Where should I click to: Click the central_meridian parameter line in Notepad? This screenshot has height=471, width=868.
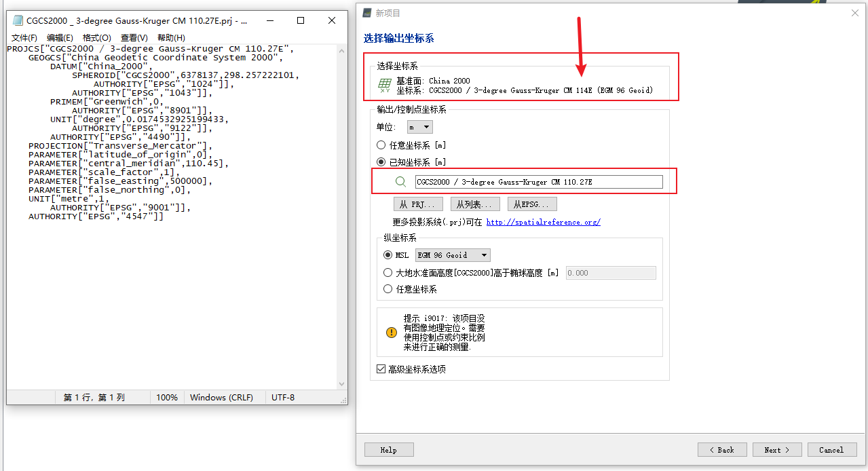(129, 164)
